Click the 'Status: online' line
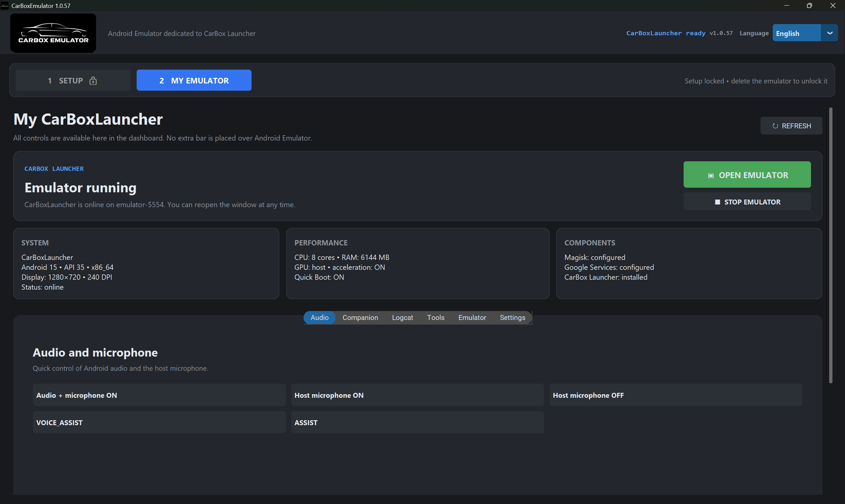Image resolution: width=845 pixels, height=504 pixels. 43,287
